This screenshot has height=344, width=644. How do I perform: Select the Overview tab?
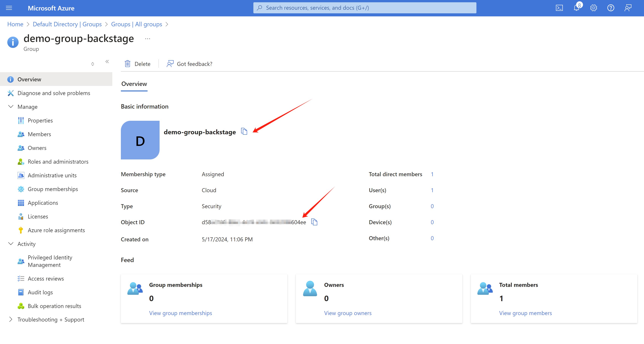134,84
